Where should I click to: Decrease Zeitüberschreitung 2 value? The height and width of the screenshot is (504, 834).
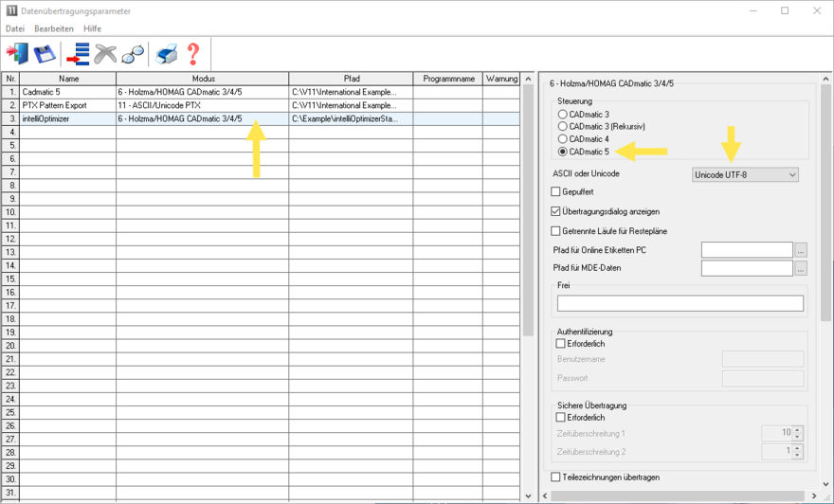coord(797,455)
